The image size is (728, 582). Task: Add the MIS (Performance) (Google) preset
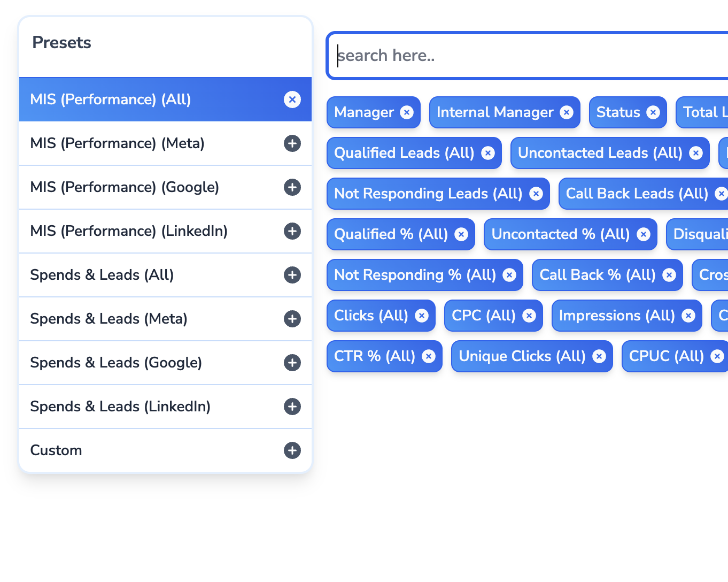coord(292,187)
